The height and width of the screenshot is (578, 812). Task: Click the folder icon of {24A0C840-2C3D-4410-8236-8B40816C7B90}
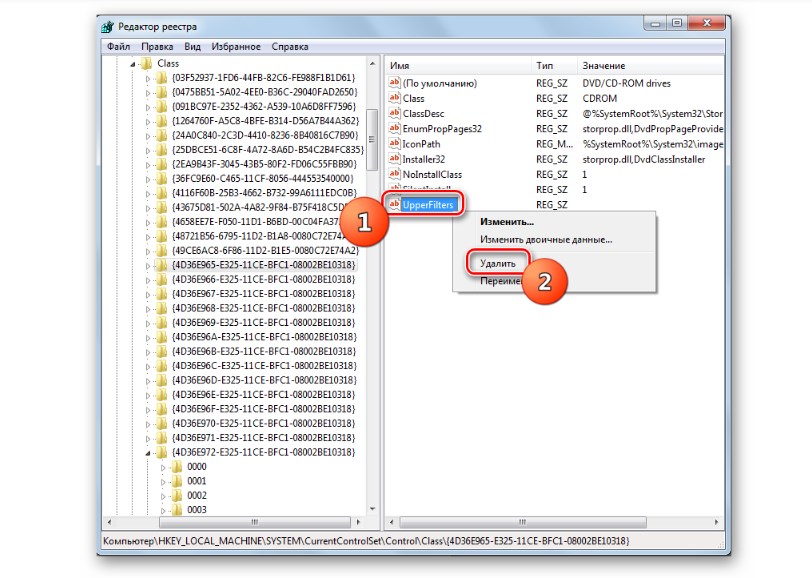162,135
